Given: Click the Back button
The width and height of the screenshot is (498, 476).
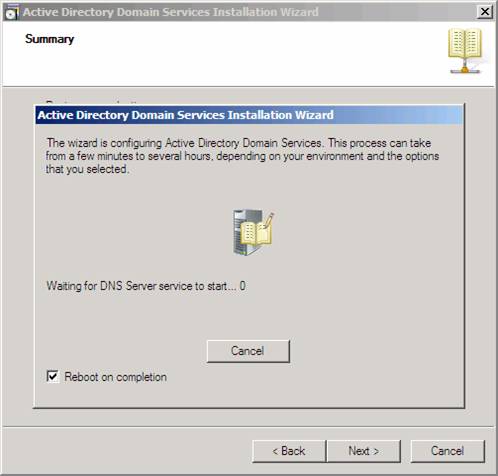Looking at the screenshot, I should click(x=289, y=451).
